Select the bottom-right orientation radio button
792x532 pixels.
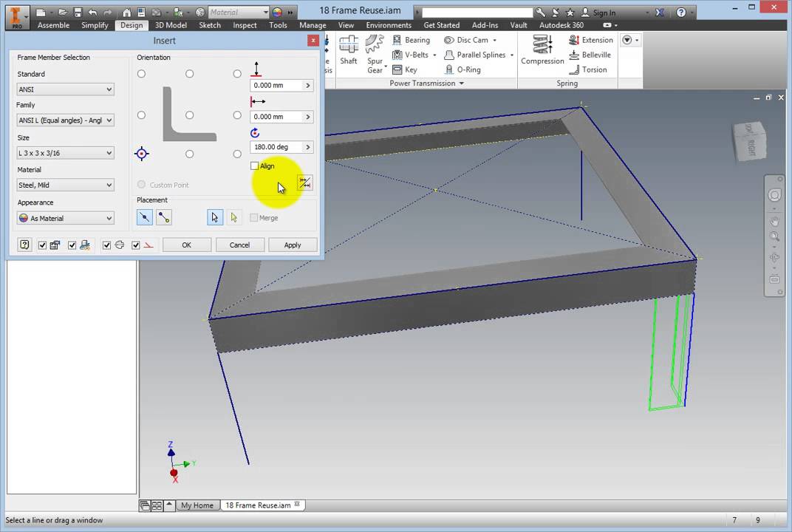click(x=237, y=154)
